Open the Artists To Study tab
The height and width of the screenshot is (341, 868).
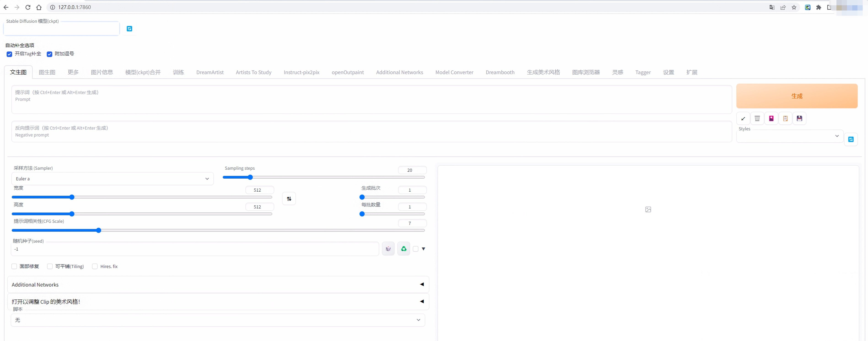[x=253, y=72]
